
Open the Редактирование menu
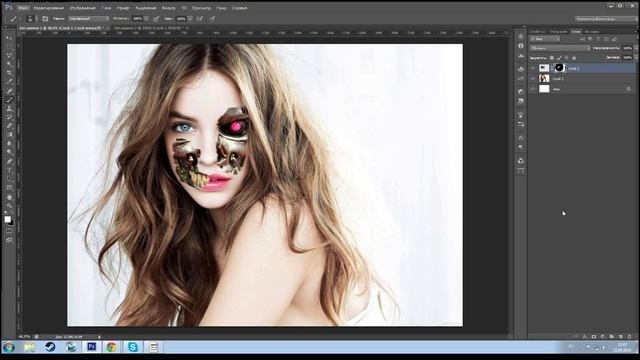[49, 8]
